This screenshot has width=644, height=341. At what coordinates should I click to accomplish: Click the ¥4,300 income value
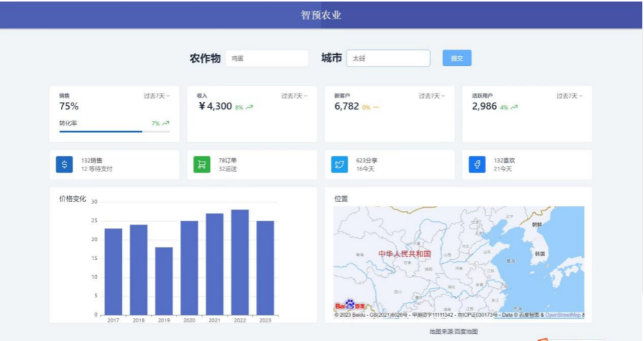tap(215, 106)
